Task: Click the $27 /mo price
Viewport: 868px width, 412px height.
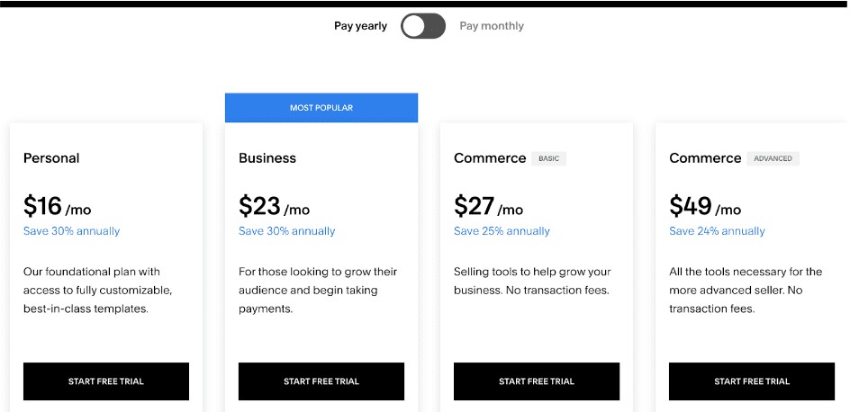Action: (488, 206)
